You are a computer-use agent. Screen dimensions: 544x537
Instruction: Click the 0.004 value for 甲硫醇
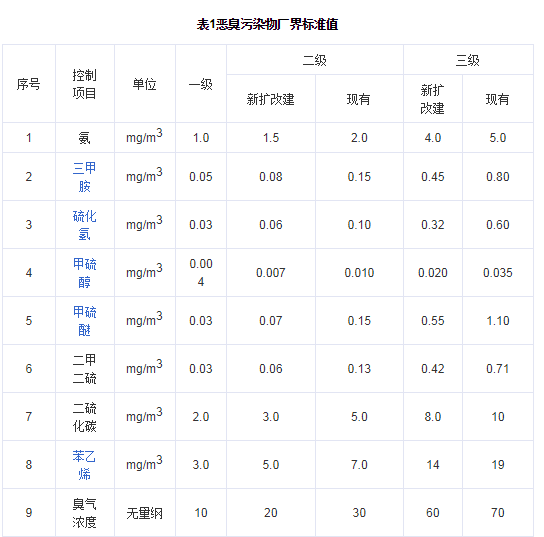click(201, 273)
